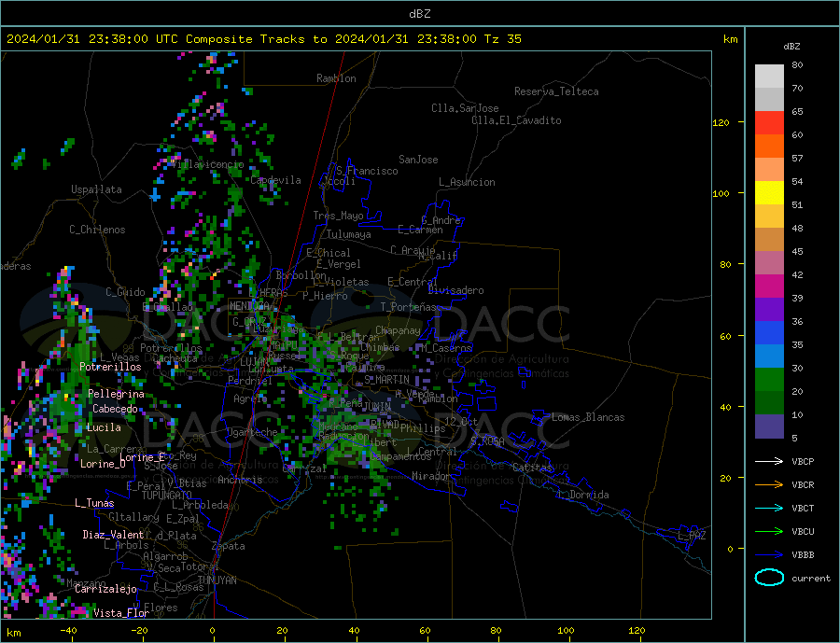Click the Anchoris map label

240,480
